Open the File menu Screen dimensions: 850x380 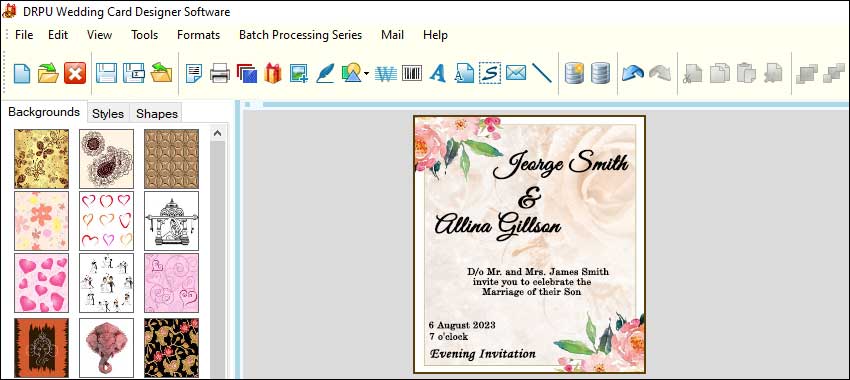(24, 35)
